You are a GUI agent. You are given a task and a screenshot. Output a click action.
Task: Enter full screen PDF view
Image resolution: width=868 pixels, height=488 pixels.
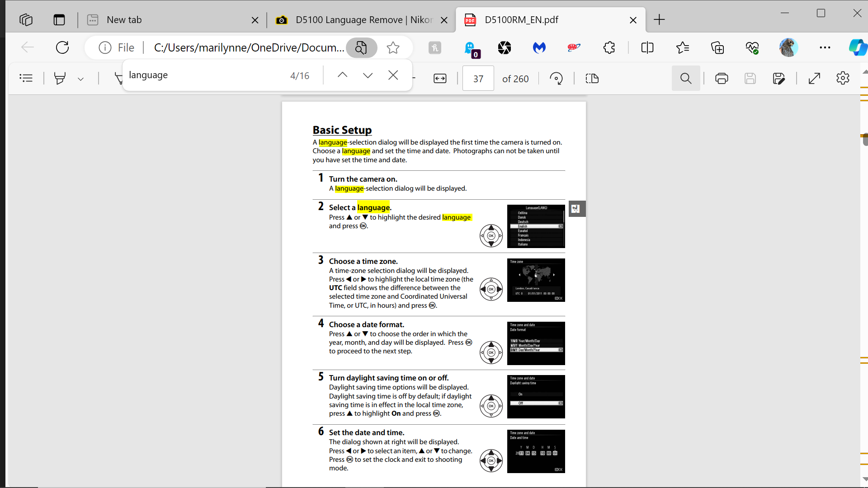pyautogui.click(x=814, y=79)
